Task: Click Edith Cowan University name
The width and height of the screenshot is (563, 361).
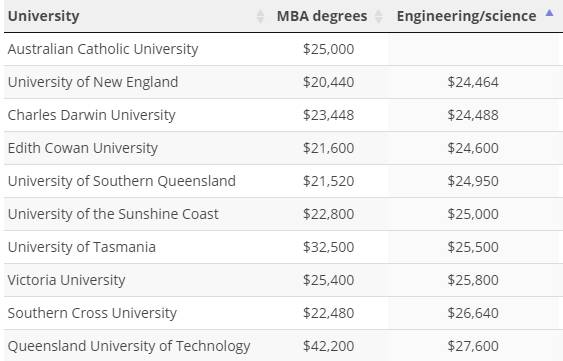Action: coord(83,148)
